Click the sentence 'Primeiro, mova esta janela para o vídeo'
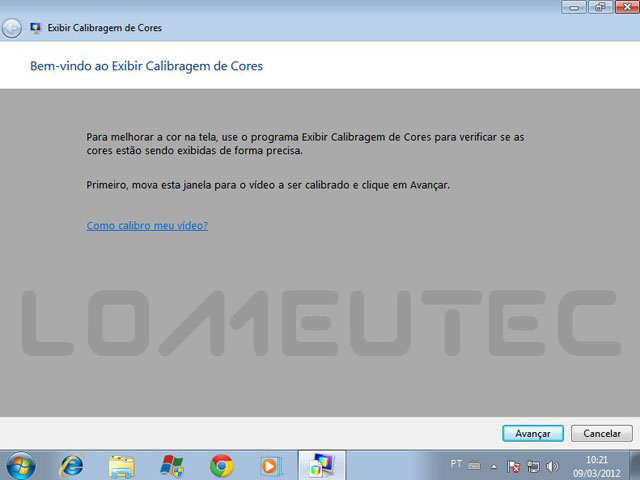The image size is (640, 480). click(x=268, y=185)
